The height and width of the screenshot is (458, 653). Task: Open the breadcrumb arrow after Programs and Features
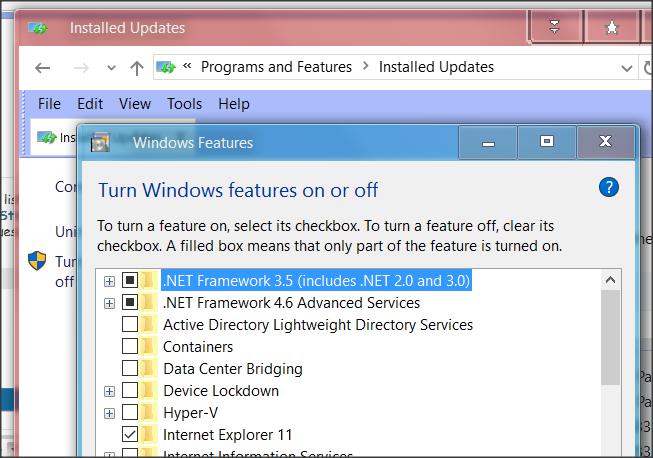point(366,66)
